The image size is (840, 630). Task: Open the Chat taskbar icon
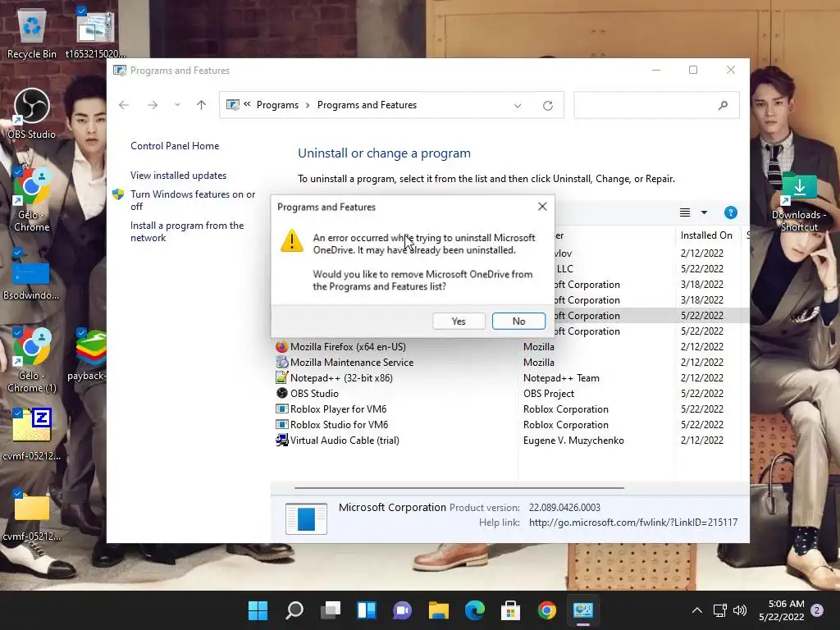point(402,610)
